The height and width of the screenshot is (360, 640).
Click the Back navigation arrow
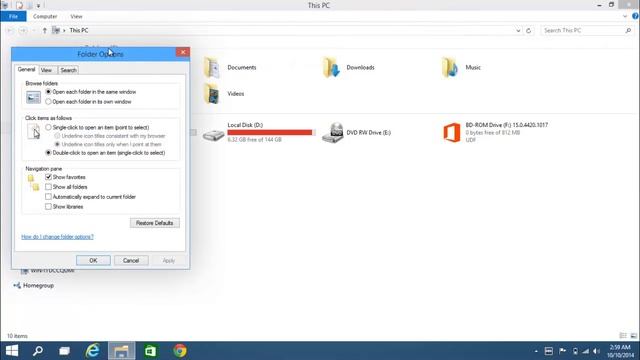click(x=11, y=31)
